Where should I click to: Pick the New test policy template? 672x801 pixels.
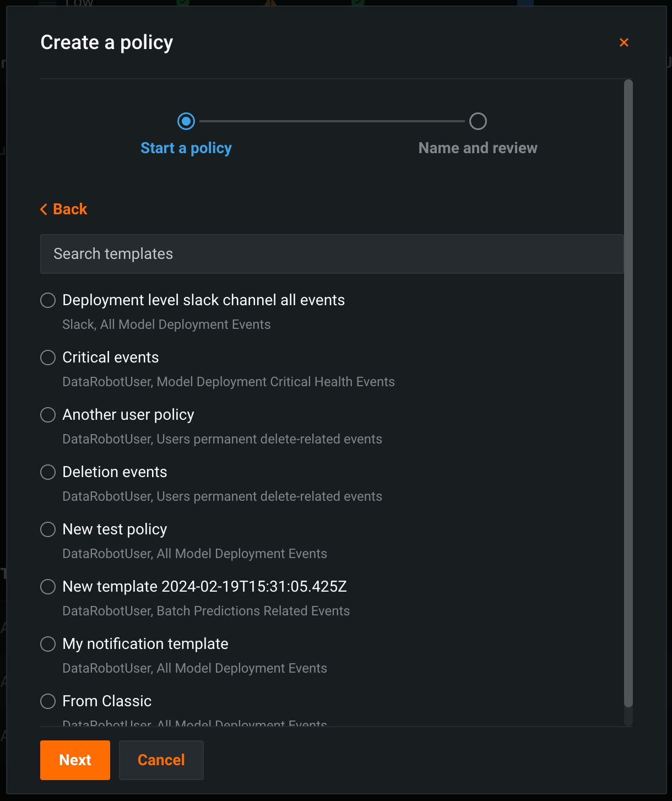click(48, 529)
